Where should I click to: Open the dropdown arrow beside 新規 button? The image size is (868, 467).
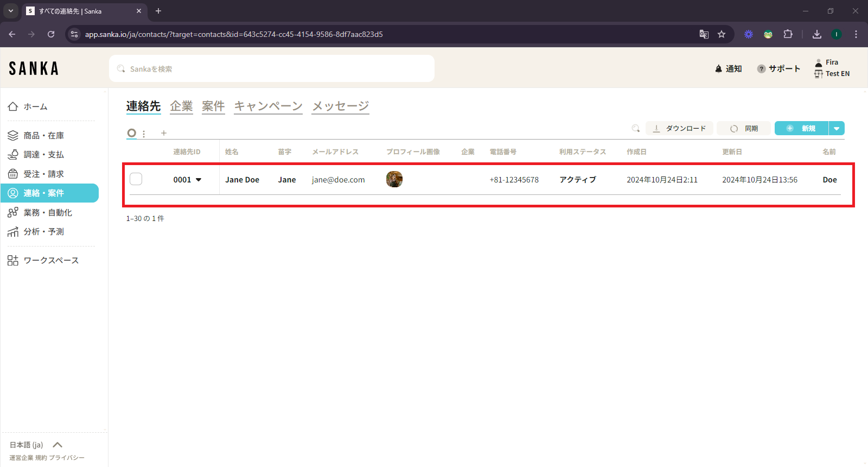click(837, 129)
